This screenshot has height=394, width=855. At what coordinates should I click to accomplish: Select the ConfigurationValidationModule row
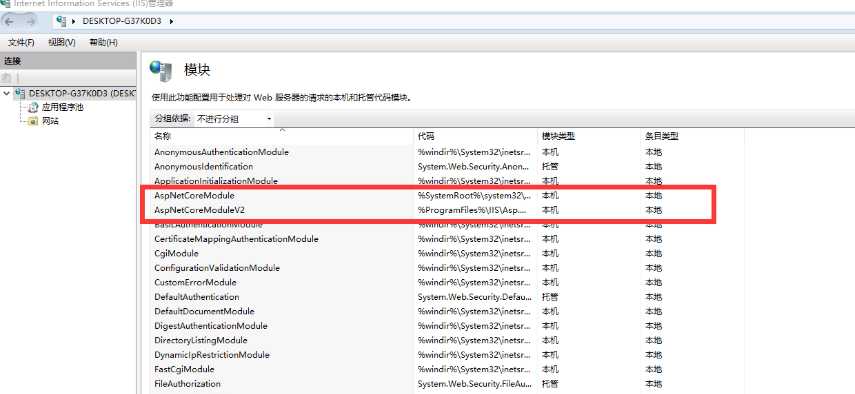447,268
